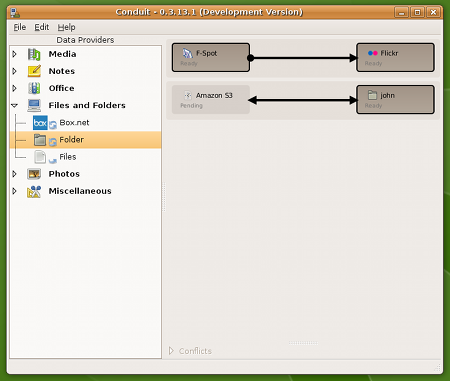Click the Flickr dots icon
The image size is (450, 381).
pos(373,53)
